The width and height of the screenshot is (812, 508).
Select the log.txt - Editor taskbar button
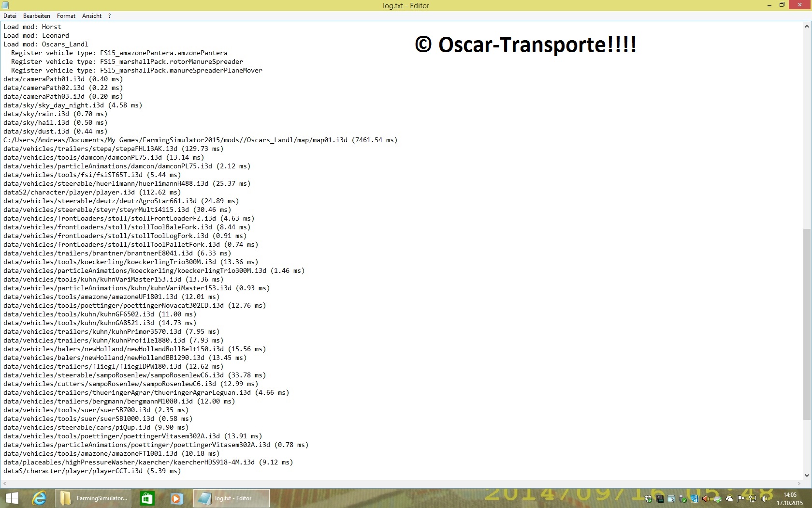point(232,498)
